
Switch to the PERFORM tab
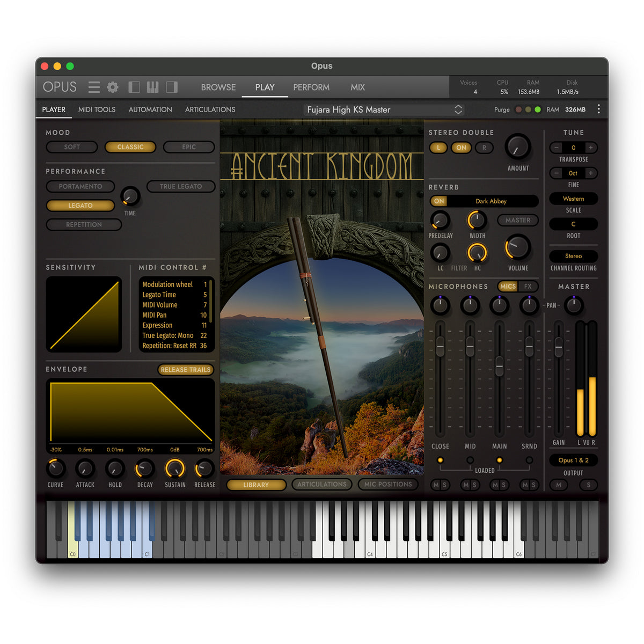311,87
